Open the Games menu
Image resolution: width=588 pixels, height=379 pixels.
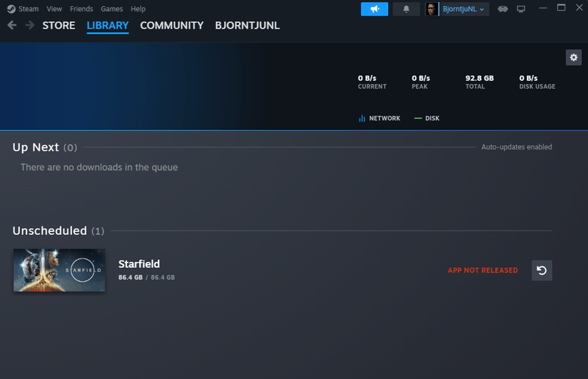[x=112, y=9]
